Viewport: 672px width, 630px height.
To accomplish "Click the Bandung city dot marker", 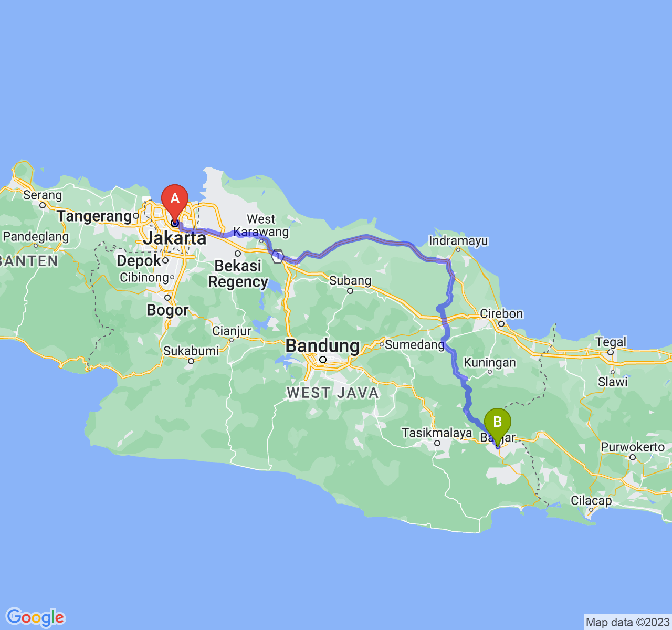I will pyautogui.click(x=323, y=360).
